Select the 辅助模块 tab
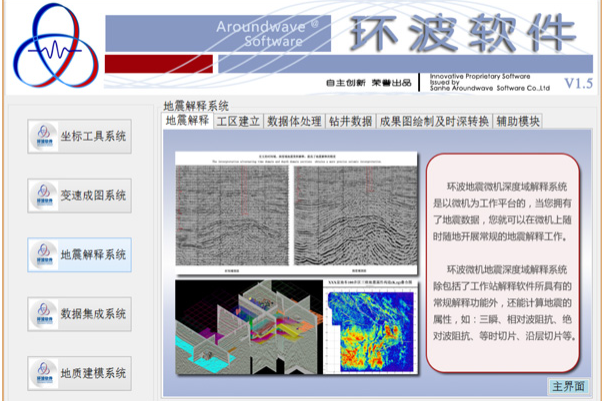 pyautogui.click(x=518, y=121)
